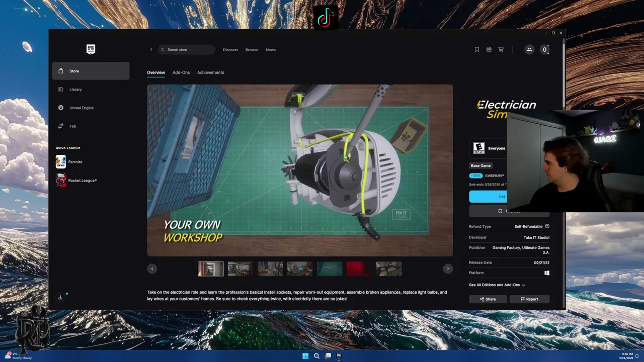Select the seventh gallery thumbnail
This screenshot has width=644, height=362.
click(389, 269)
